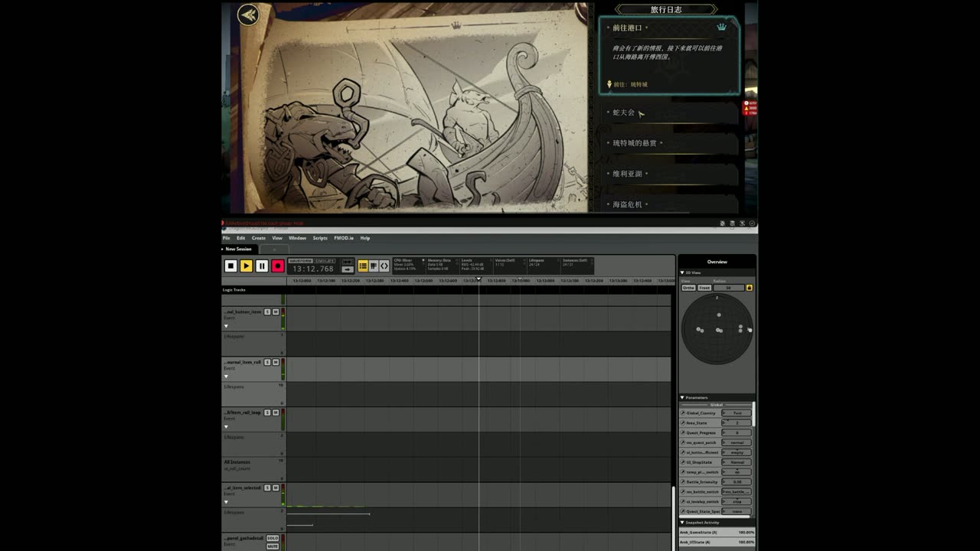Click the wrench icon beside Area_State
980x551 pixels.
pos(683,423)
